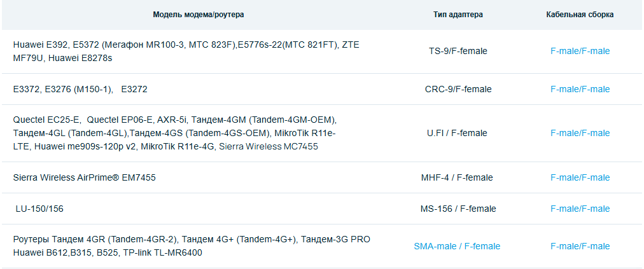
Task: Click the TS-9/F-female adapter cell
Action: click(x=458, y=51)
